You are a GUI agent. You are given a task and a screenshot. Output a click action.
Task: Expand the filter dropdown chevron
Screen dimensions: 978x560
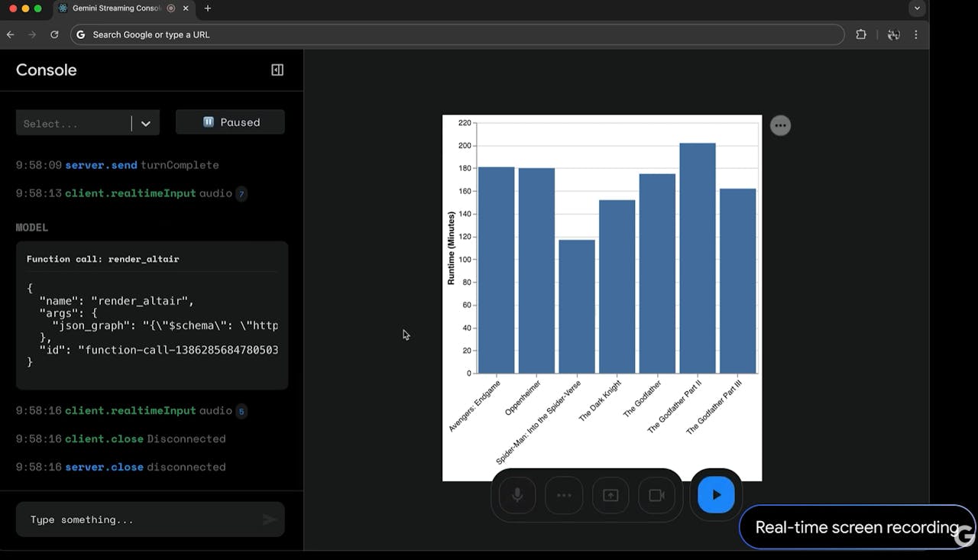[146, 124]
